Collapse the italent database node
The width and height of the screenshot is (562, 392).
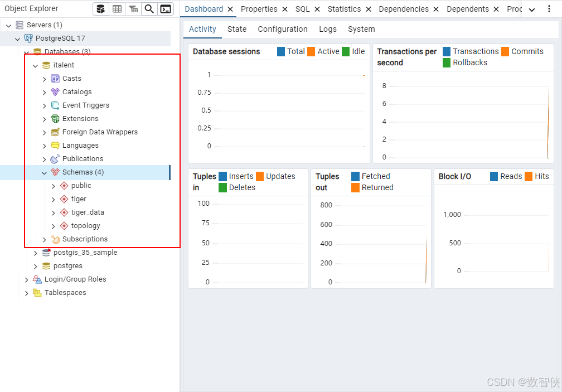tap(36, 66)
